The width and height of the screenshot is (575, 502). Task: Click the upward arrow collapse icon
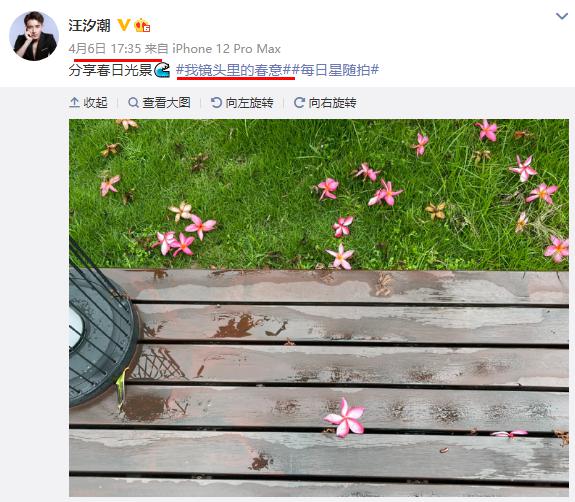[74, 103]
